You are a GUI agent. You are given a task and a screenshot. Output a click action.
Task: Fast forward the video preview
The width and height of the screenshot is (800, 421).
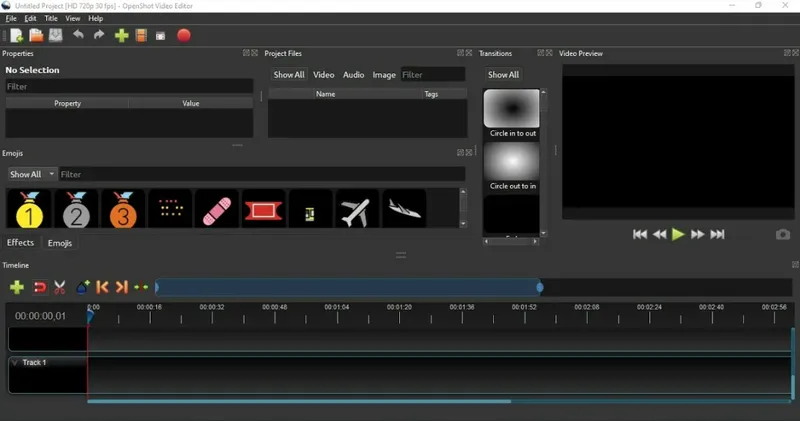pyautogui.click(x=697, y=234)
